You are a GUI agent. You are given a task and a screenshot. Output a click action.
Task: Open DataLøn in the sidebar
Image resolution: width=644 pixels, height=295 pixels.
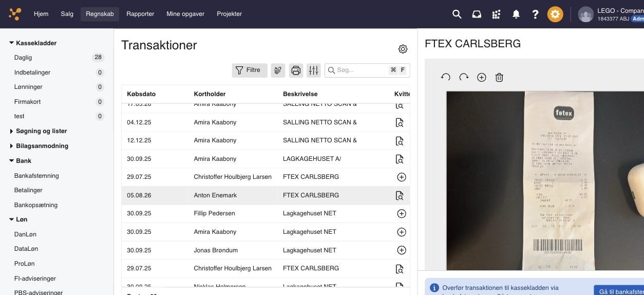pyautogui.click(x=26, y=249)
